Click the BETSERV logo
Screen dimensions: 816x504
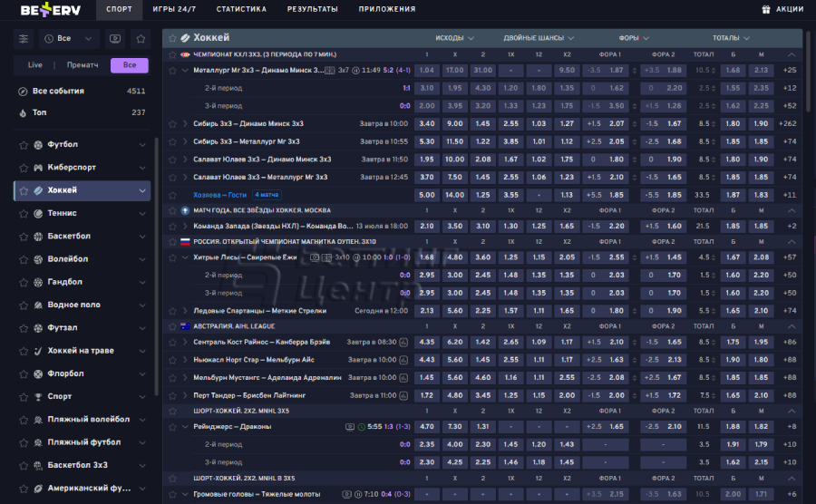(x=51, y=9)
